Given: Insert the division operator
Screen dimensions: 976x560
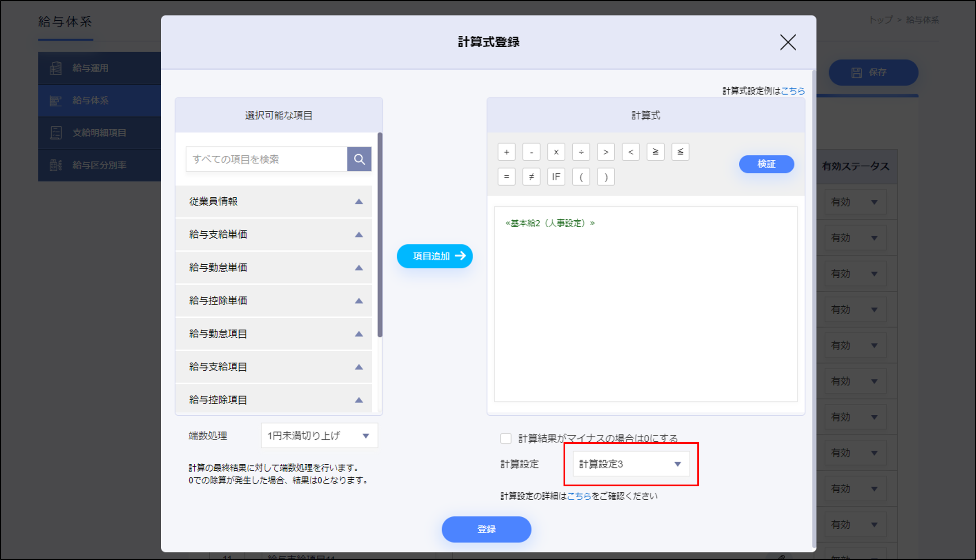Looking at the screenshot, I should (581, 152).
